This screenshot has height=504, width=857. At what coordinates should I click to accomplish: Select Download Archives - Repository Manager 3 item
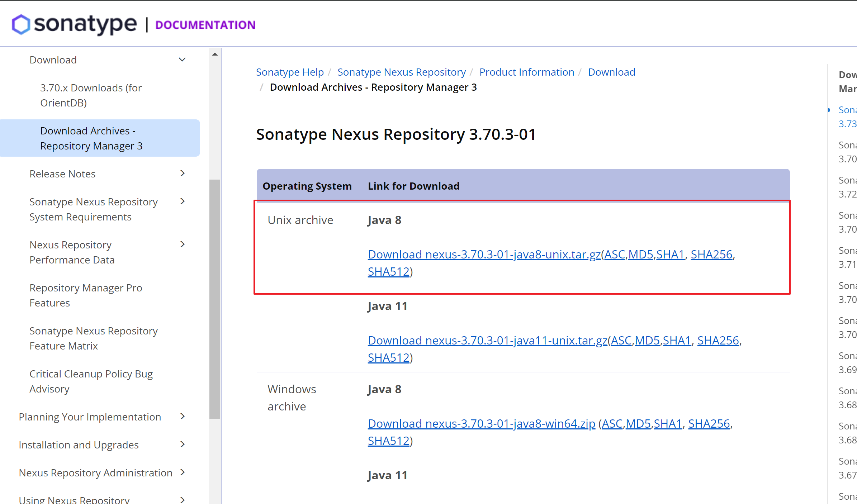[91, 138]
